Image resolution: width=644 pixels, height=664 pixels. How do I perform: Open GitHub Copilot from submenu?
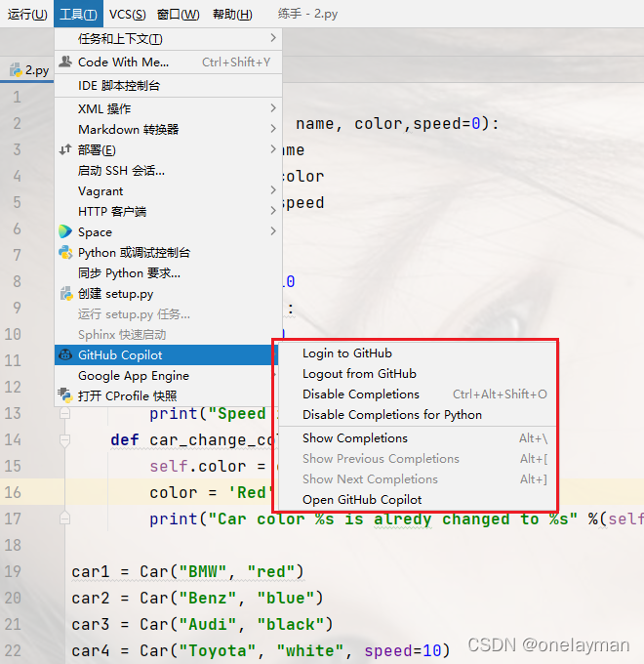click(417, 500)
